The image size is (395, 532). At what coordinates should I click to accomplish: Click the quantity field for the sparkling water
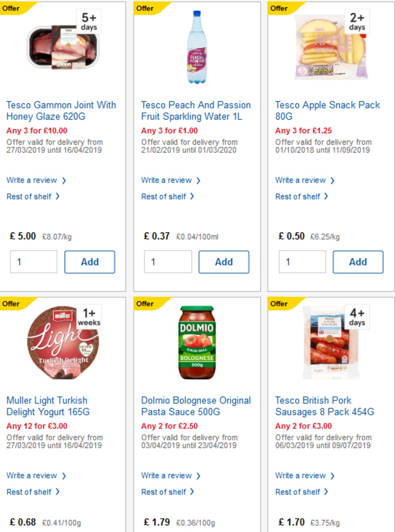(x=168, y=262)
